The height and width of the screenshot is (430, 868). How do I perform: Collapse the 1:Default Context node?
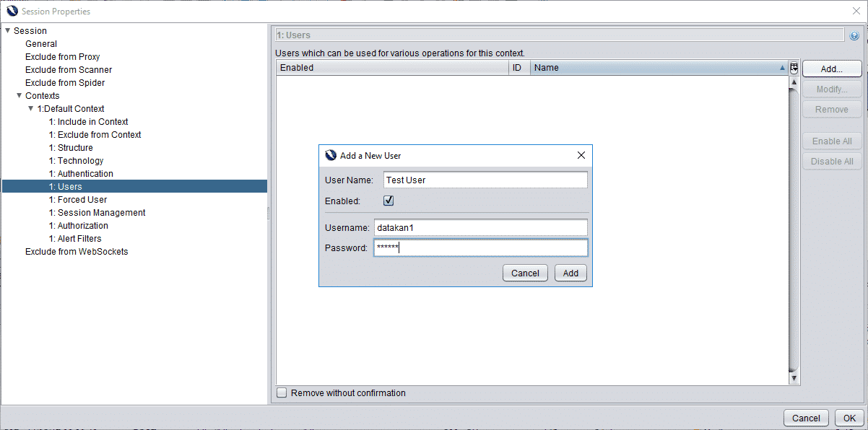pos(30,108)
